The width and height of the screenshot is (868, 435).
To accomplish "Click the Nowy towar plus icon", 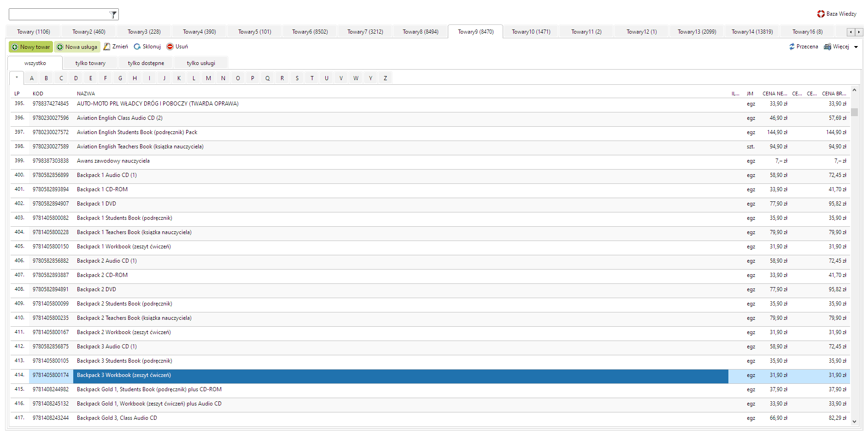I will click(15, 47).
